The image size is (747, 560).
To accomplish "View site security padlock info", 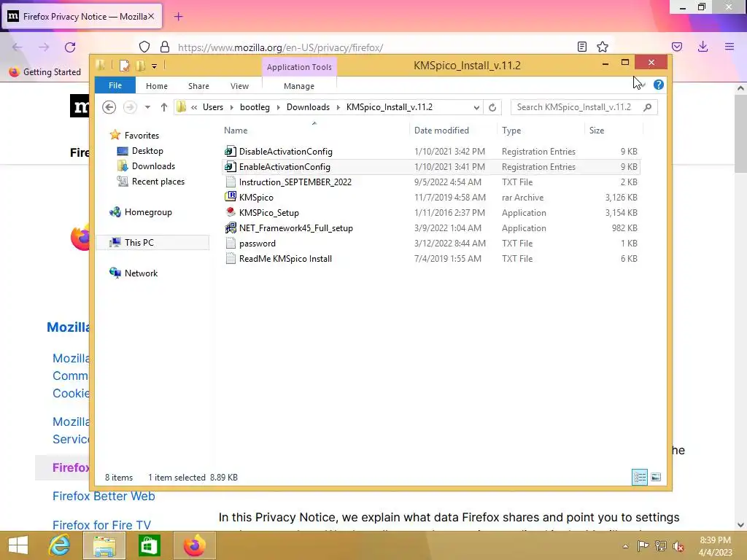I will point(165,47).
